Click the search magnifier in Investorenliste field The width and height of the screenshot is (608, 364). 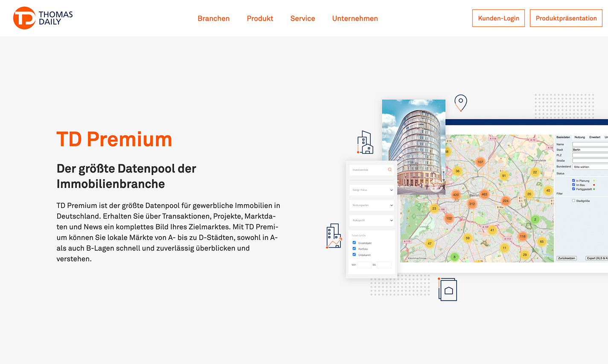point(390,170)
